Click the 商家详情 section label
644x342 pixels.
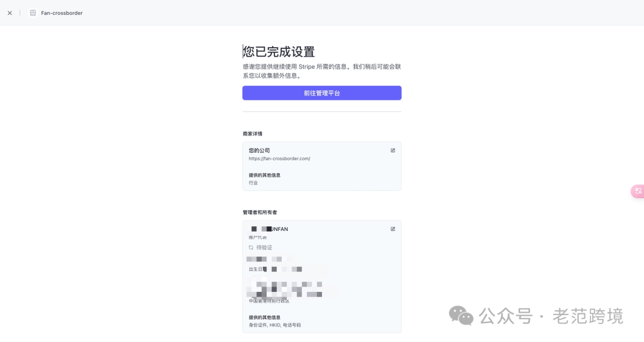(x=252, y=134)
